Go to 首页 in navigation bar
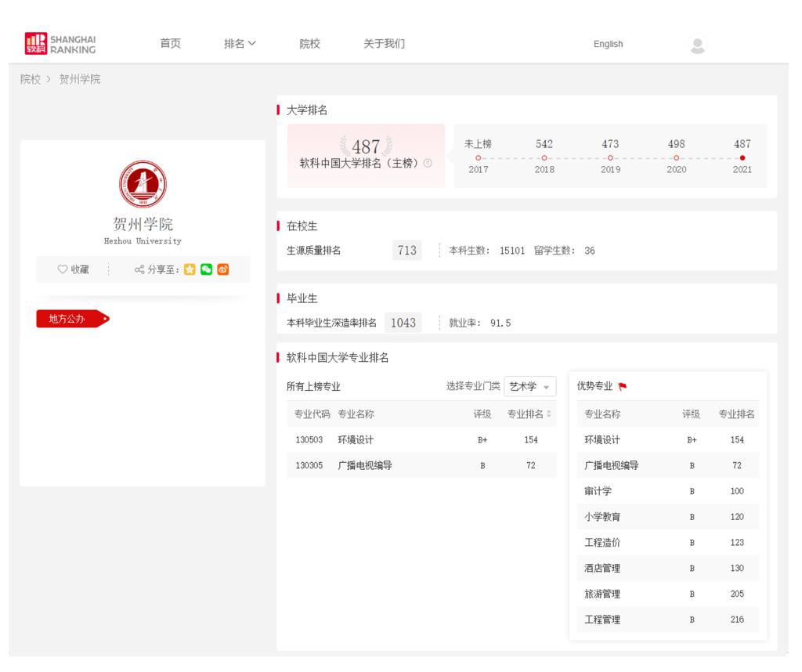Image resolution: width=802 pixels, height=672 pixels. pos(170,44)
